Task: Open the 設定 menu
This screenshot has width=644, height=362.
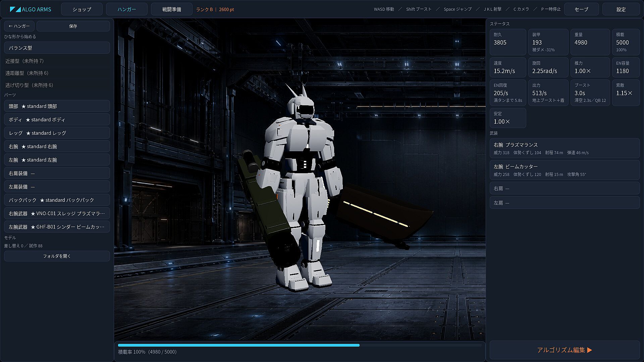Action: pos(621,9)
